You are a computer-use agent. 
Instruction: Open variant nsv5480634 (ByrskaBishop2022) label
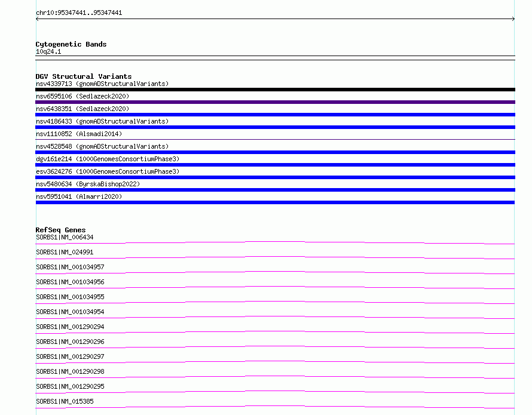coord(88,184)
